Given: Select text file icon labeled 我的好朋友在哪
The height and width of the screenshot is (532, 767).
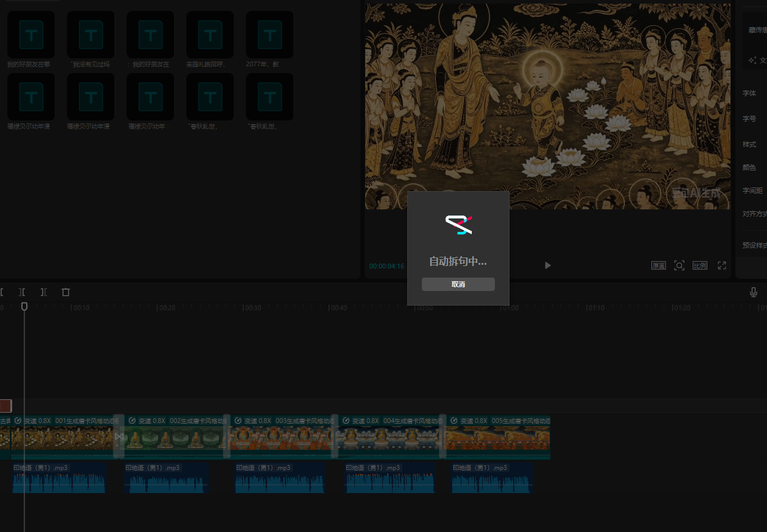Looking at the screenshot, I should [x=31, y=35].
